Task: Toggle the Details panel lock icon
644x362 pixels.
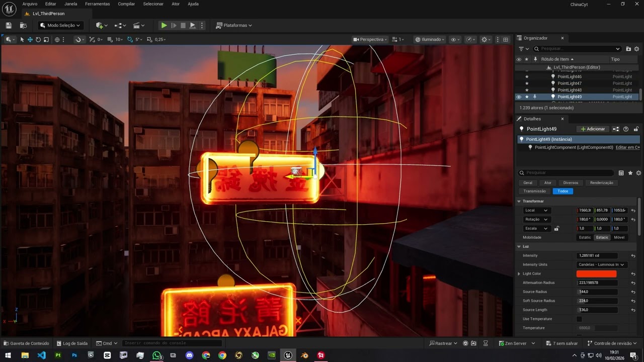Action: tap(636, 129)
